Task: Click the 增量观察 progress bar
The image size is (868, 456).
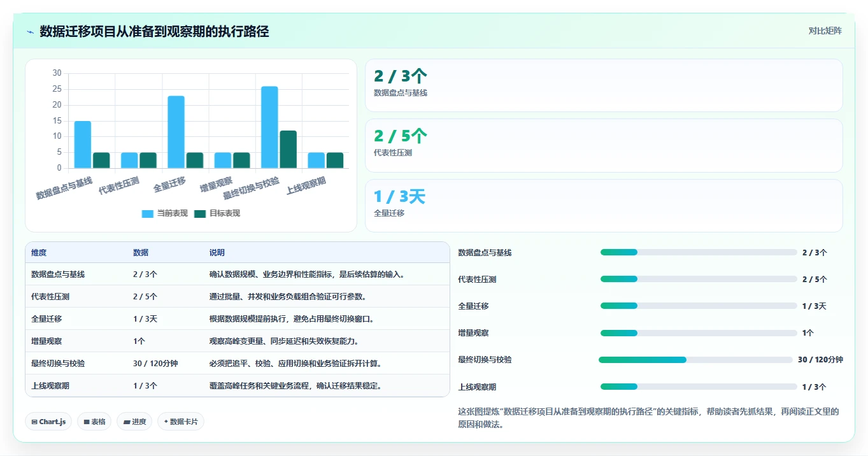Action: tap(699, 333)
